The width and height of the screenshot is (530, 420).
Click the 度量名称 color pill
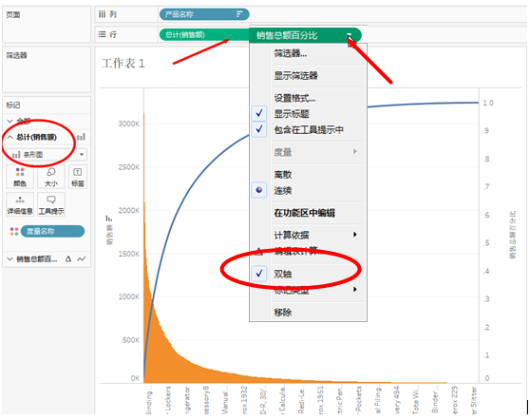52,231
